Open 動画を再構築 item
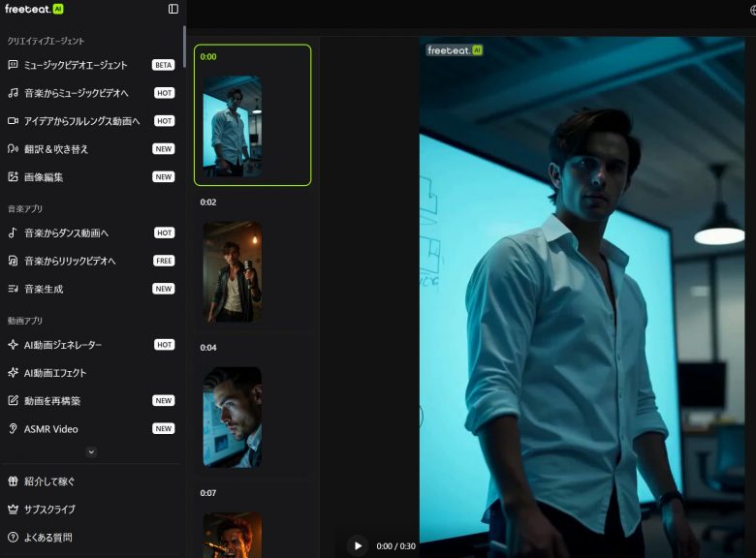Image resolution: width=756 pixels, height=558 pixels. click(x=91, y=400)
